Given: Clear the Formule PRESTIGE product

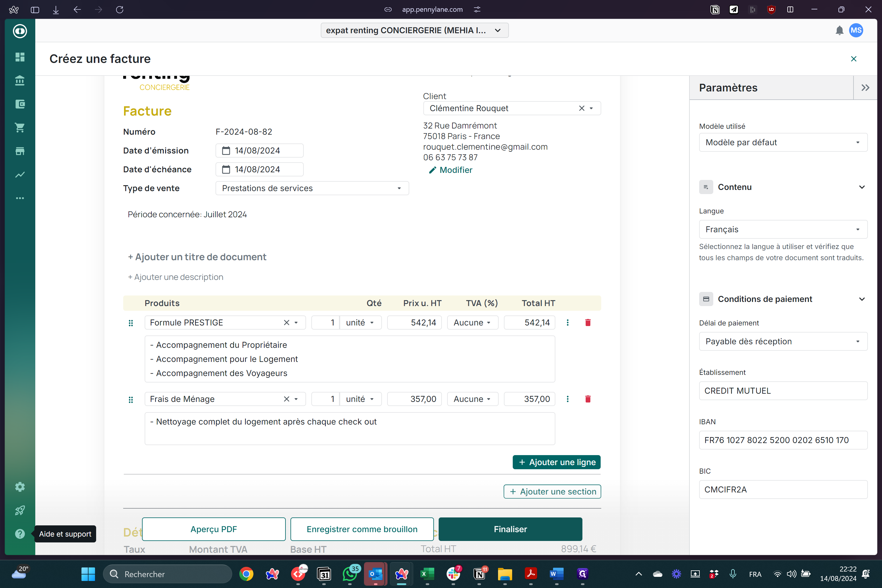Looking at the screenshot, I should point(286,323).
